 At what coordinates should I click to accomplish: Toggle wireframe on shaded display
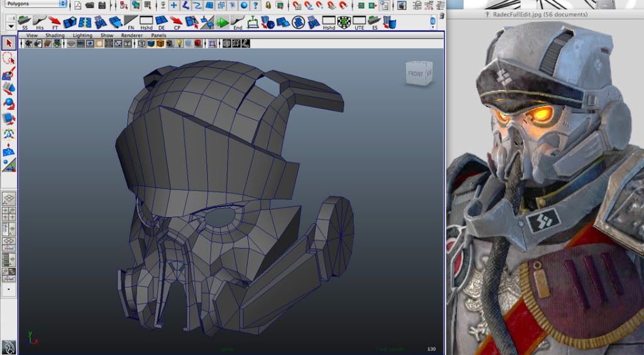(x=160, y=43)
